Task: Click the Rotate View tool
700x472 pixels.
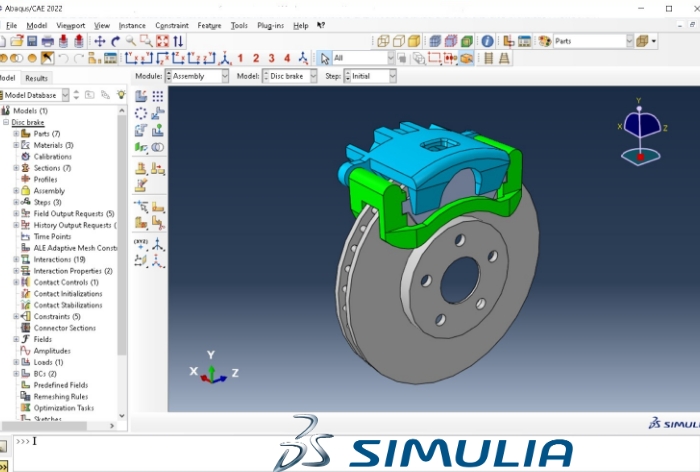Action: (x=116, y=41)
